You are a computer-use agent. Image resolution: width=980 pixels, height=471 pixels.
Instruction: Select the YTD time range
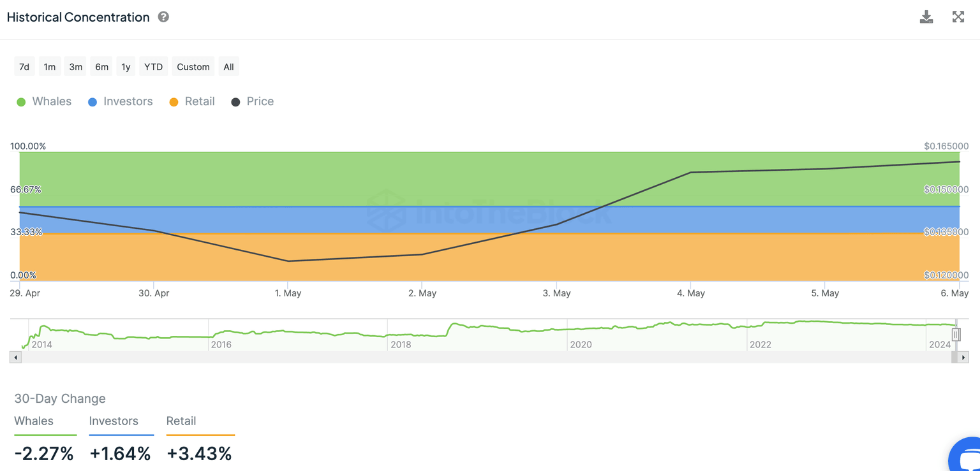coord(153,67)
